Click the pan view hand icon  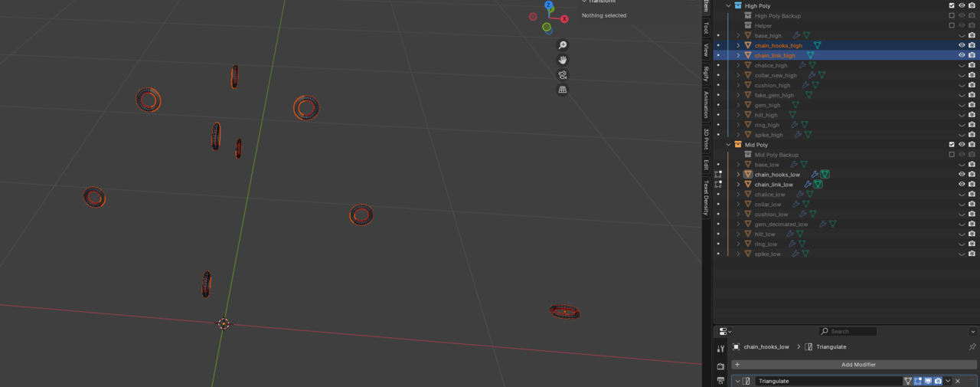[x=563, y=60]
